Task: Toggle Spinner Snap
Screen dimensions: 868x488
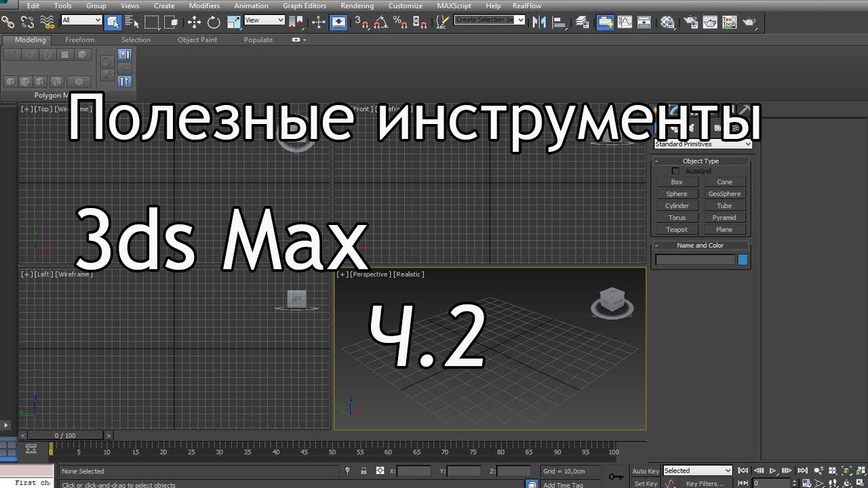Action: pyautogui.click(x=419, y=22)
